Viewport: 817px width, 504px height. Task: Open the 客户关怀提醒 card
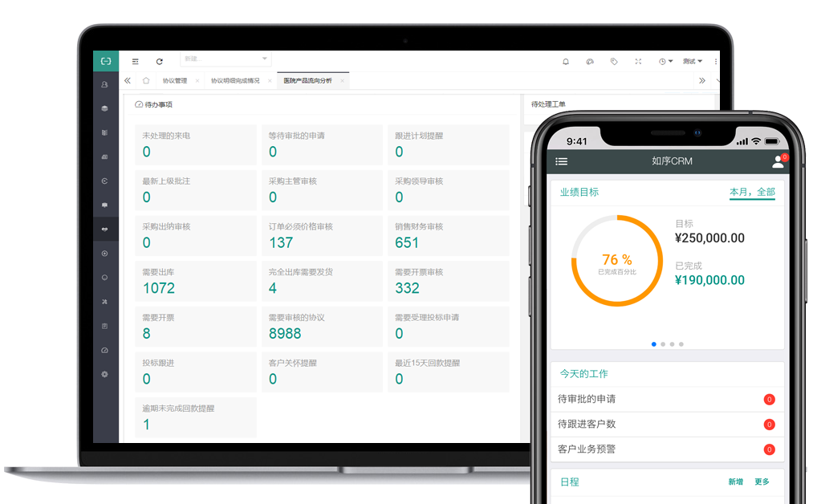tap(322, 372)
